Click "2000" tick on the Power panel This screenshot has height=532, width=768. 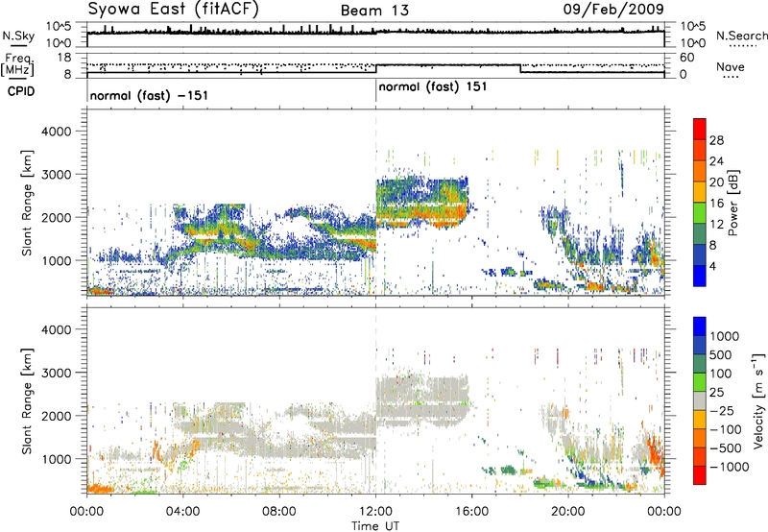(58, 217)
